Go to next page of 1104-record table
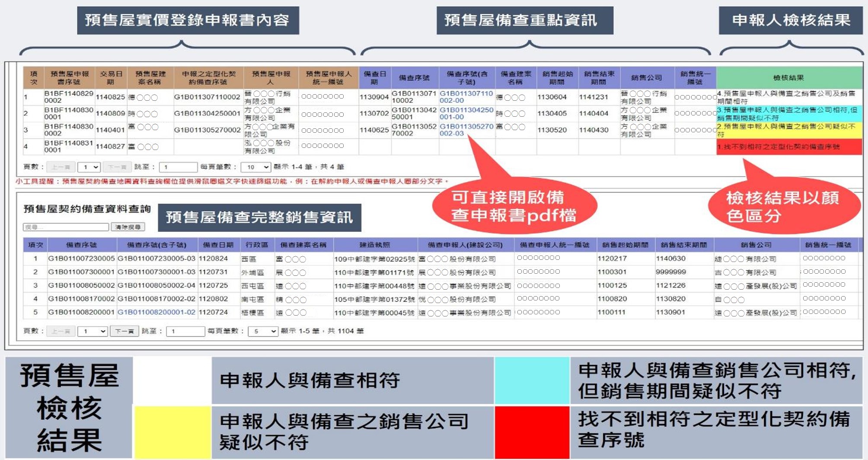Image resolution: width=868 pixels, height=460 pixels. point(124,331)
